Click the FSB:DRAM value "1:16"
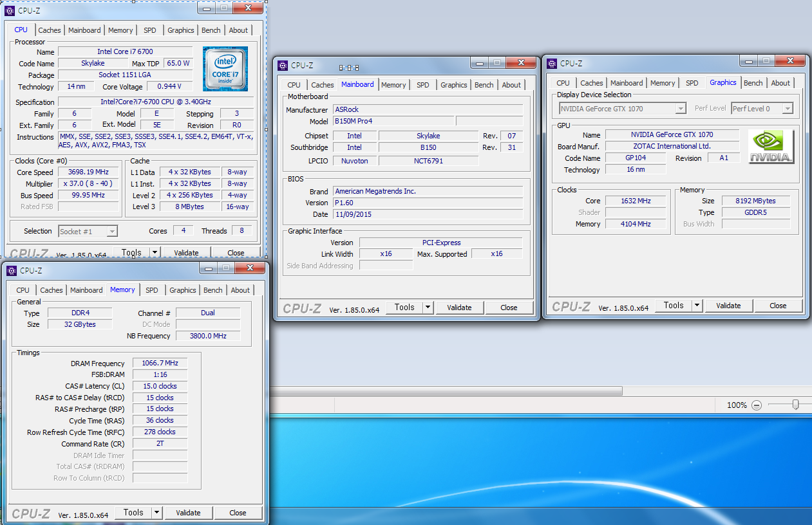 click(160, 374)
